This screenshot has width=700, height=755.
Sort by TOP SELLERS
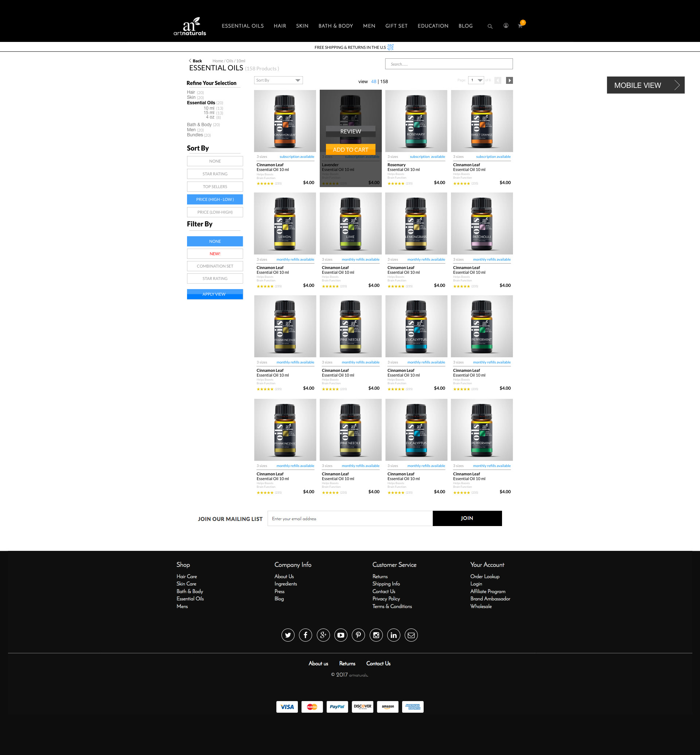click(x=215, y=186)
